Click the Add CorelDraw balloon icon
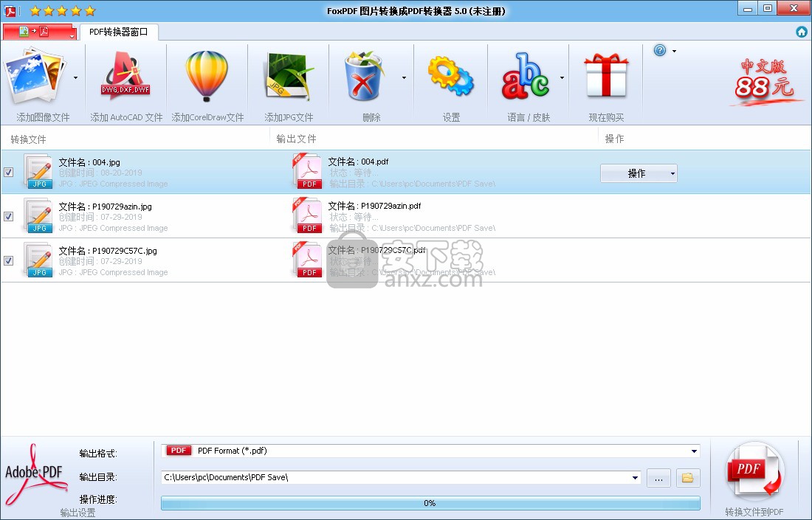 pyautogui.click(x=207, y=76)
